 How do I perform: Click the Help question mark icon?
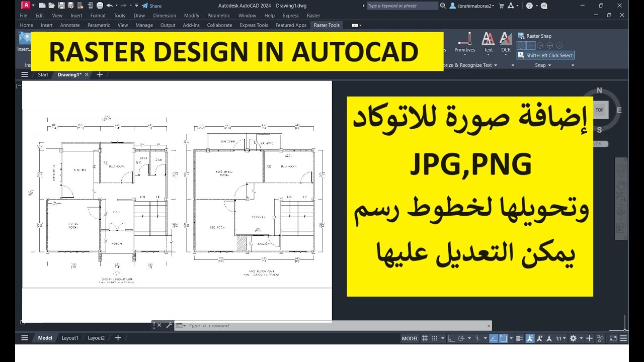coord(529,6)
